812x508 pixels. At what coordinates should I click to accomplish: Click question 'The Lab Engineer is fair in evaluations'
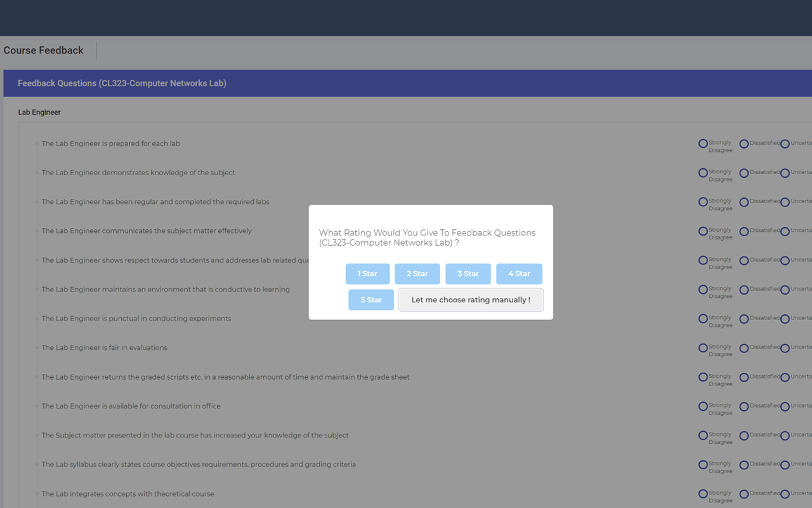[x=105, y=348]
